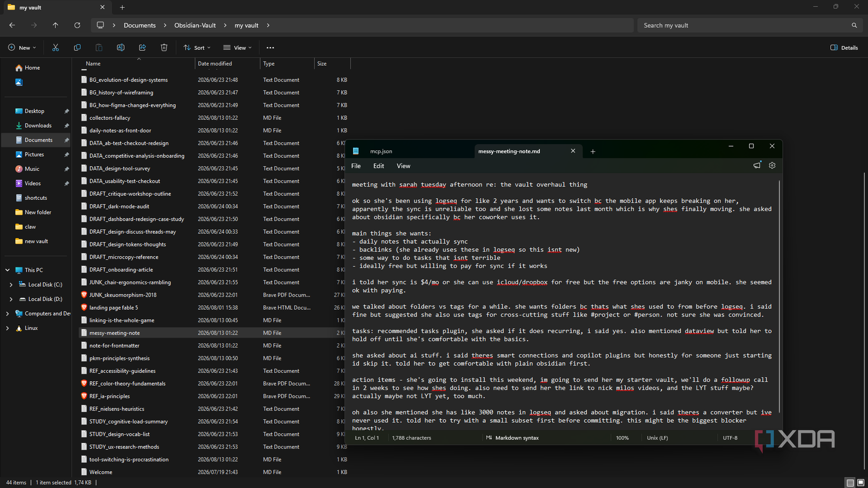Open the View dropdown menu in Explorer

click(237, 48)
